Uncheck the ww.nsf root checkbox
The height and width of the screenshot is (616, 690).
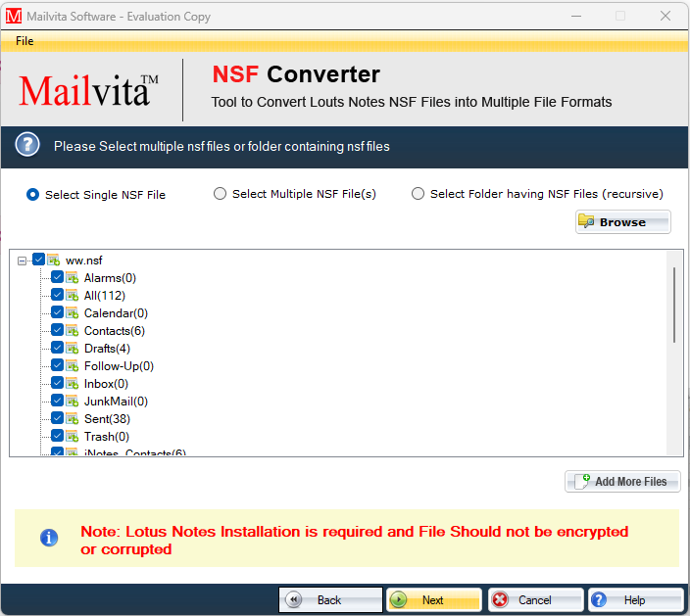(39, 260)
